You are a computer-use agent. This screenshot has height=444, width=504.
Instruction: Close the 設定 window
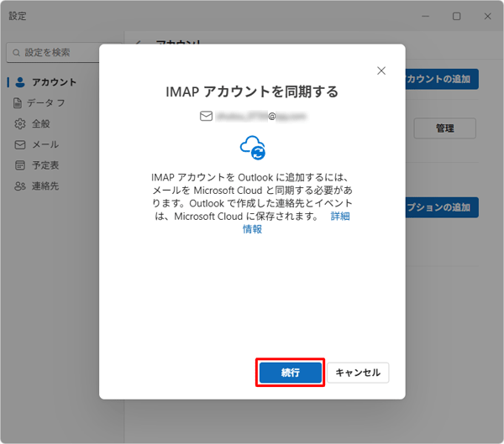[x=487, y=16]
